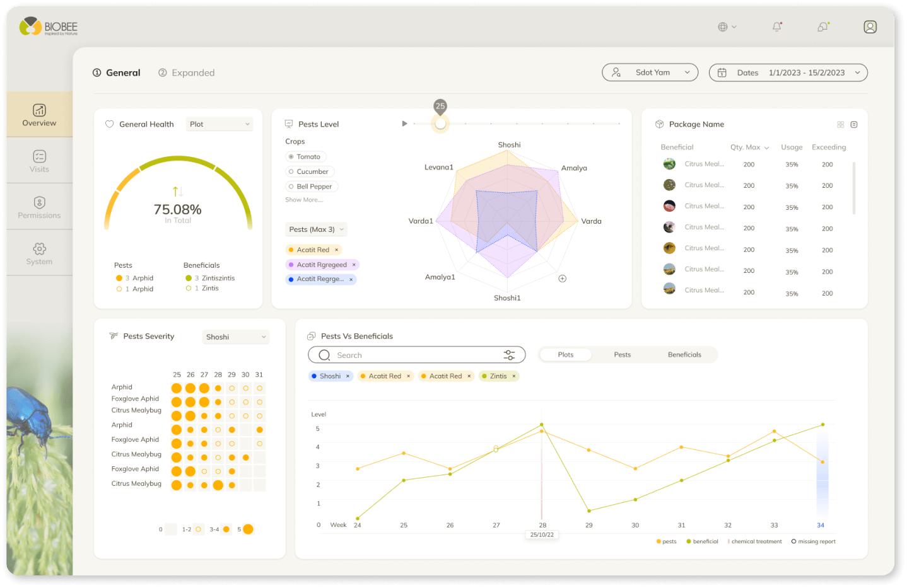Switch to the Expanded tab
This screenshot has height=588, width=907.
point(187,73)
